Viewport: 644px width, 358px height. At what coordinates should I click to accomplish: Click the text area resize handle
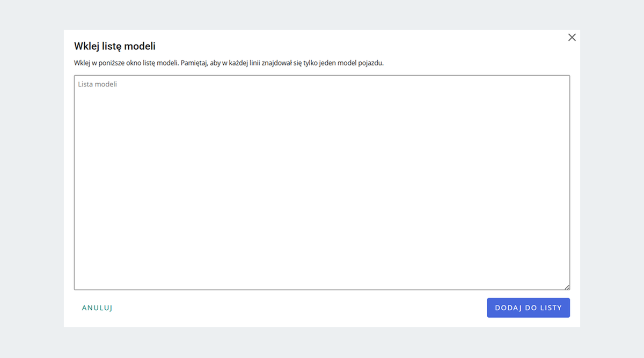[567, 287]
